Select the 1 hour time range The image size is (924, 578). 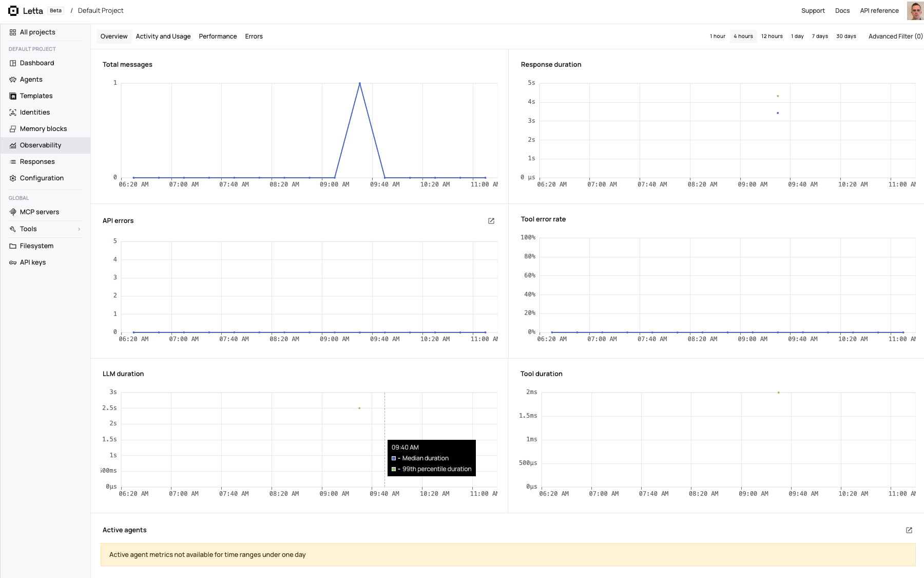pyautogui.click(x=718, y=36)
